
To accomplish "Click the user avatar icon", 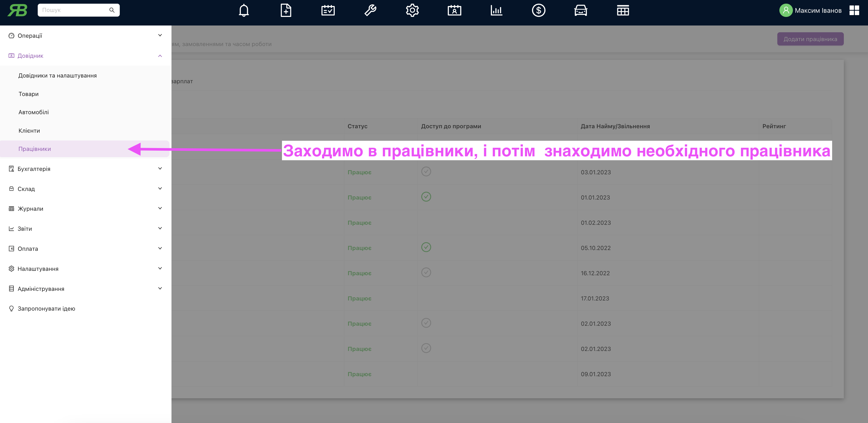I will pyautogui.click(x=786, y=10).
